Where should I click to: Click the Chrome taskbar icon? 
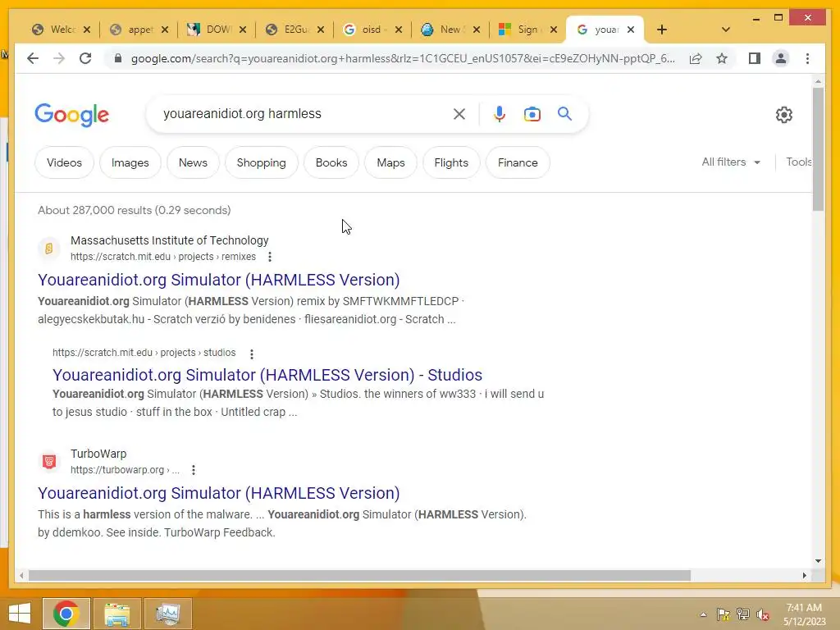coord(66,613)
